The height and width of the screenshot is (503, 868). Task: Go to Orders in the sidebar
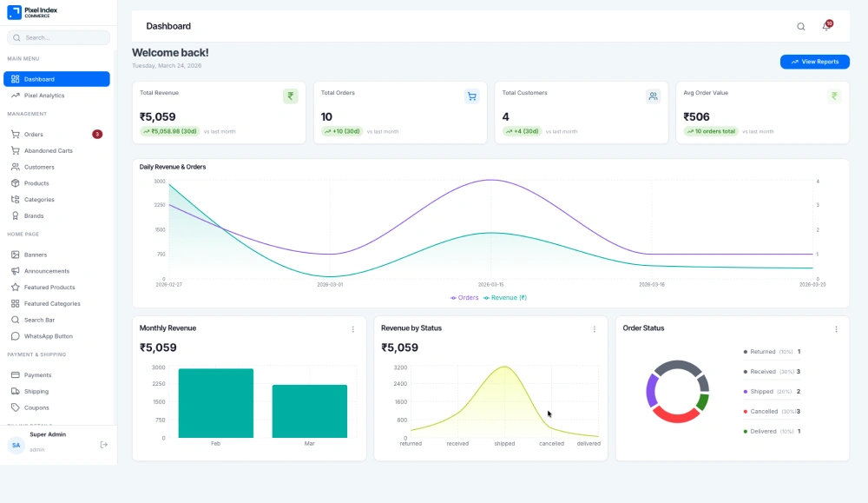(x=34, y=135)
